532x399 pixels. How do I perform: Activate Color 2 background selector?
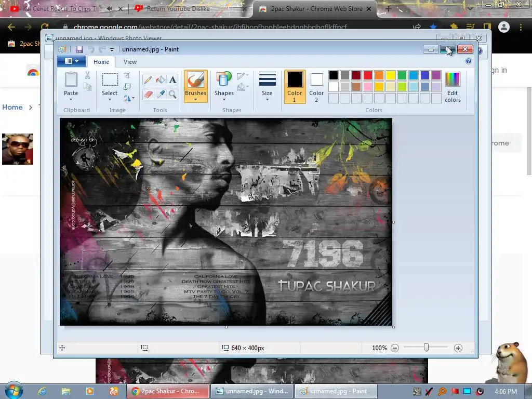(316, 87)
